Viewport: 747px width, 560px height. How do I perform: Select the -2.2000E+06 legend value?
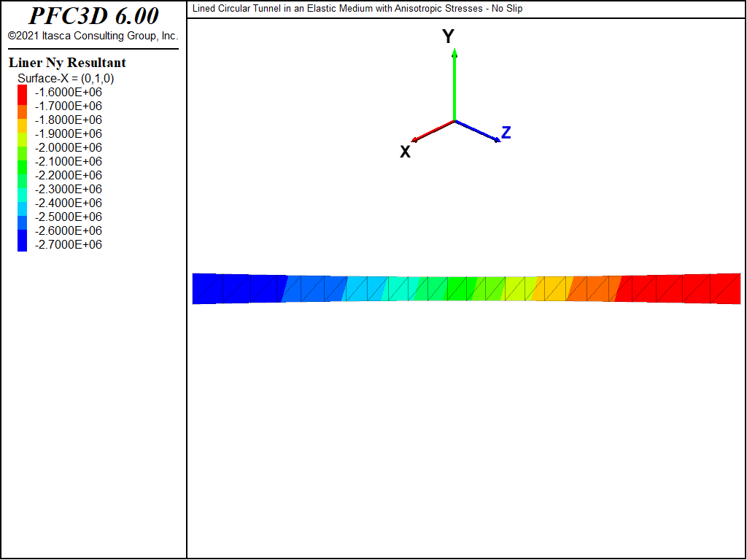click(69, 175)
